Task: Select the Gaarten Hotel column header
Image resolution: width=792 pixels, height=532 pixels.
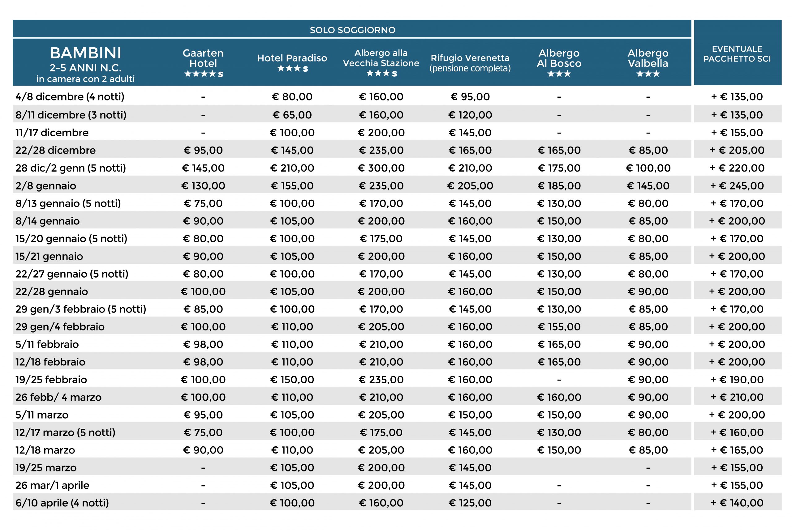Action: pos(203,63)
